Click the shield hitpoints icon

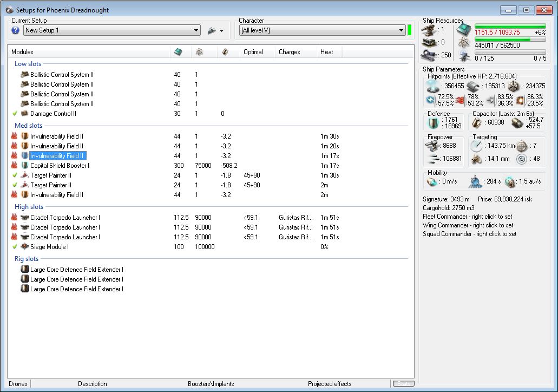(433, 86)
